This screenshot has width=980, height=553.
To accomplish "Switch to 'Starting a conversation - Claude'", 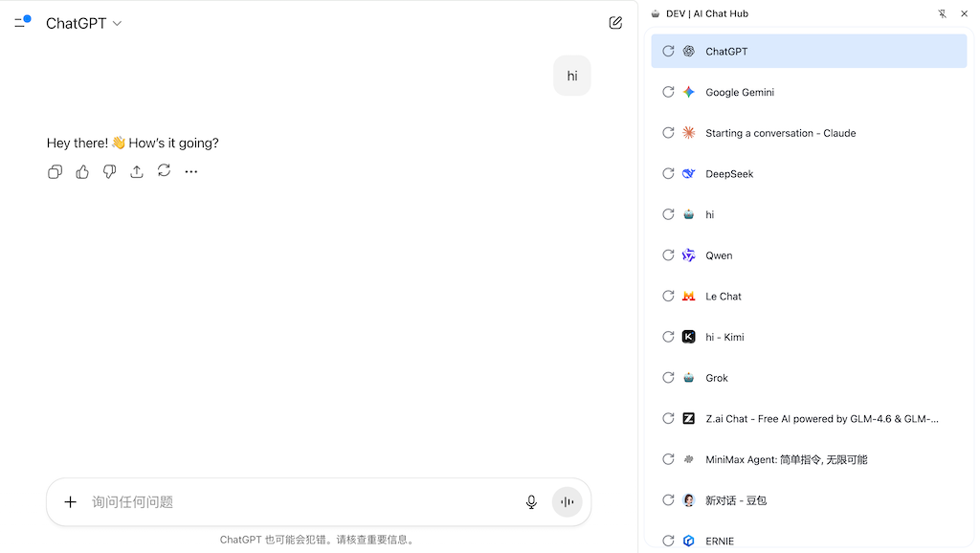I will click(809, 133).
